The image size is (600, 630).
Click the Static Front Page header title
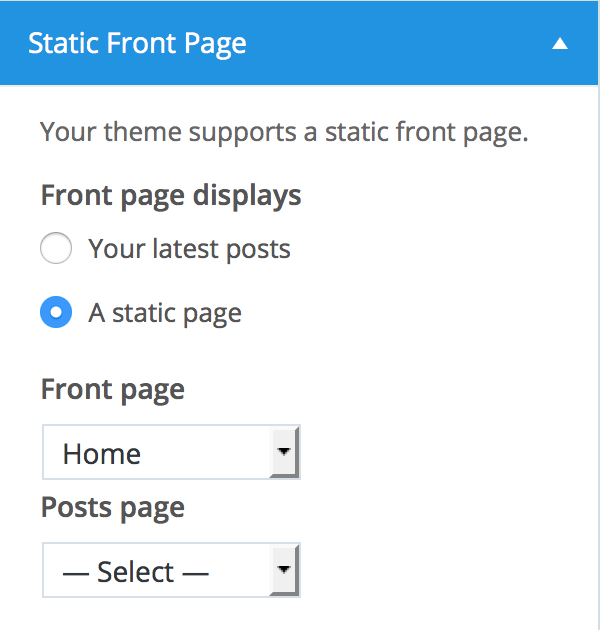pos(137,44)
